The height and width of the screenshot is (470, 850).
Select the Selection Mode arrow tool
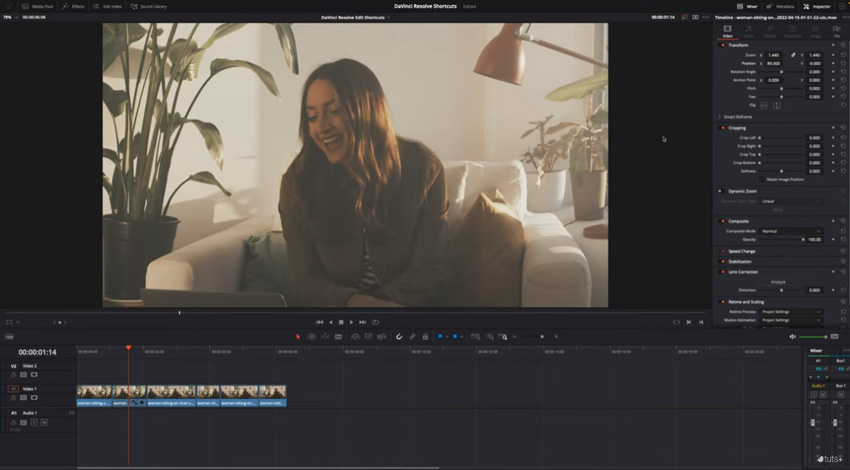coord(298,337)
